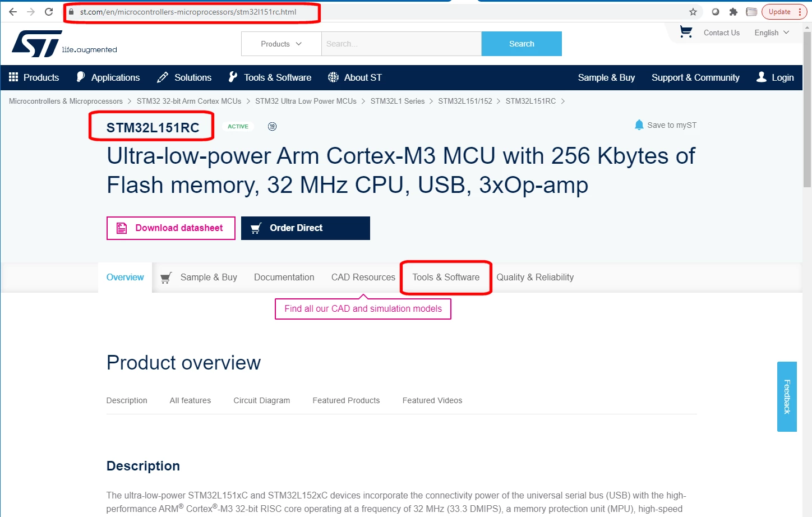Go to STM32L1 Series breadcrumb
Screen dimensions: 812x517
(398, 101)
